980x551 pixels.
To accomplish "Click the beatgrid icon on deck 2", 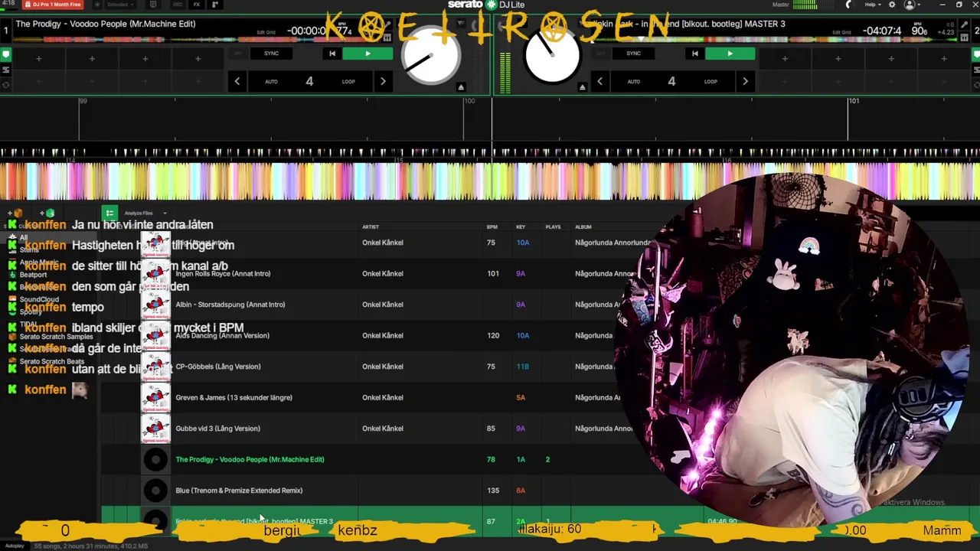I will pos(963,36).
